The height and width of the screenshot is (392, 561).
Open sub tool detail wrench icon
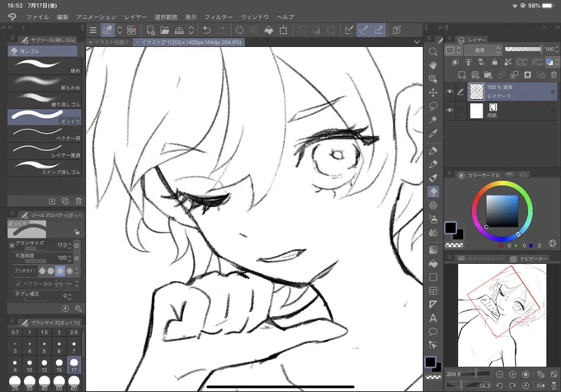[78, 308]
